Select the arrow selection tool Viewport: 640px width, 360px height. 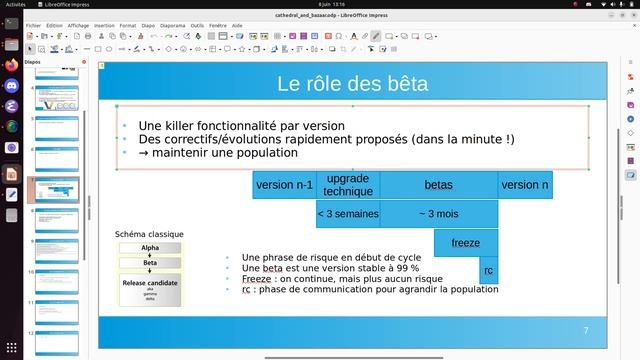[x=30, y=49]
